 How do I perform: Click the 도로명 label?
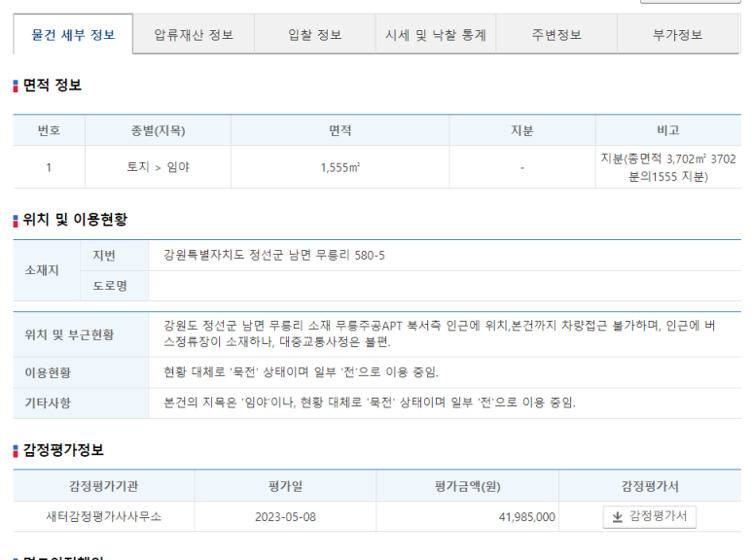point(110,286)
